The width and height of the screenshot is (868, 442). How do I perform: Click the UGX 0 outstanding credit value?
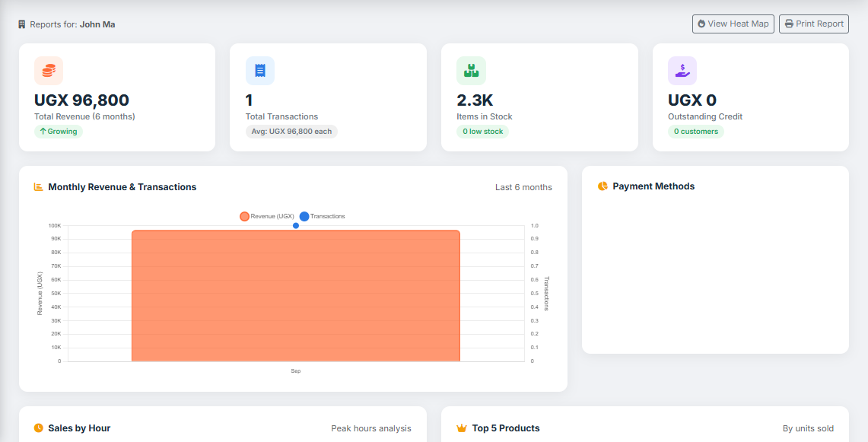point(692,100)
